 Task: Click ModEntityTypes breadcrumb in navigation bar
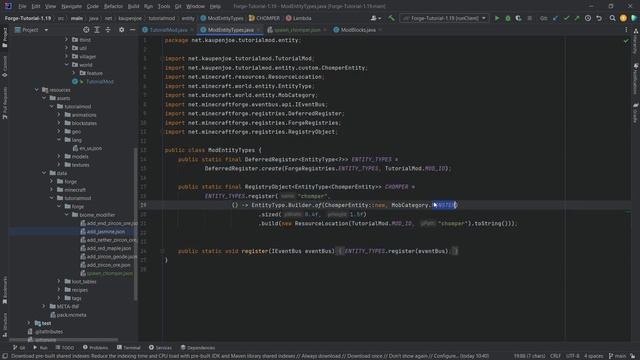click(x=222, y=18)
